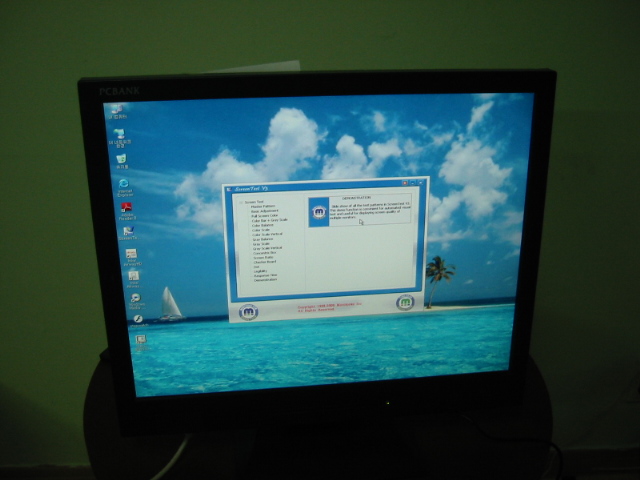This screenshot has width=640, height=480.
Task: Open the network places desktop icon
Action: click(x=119, y=133)
